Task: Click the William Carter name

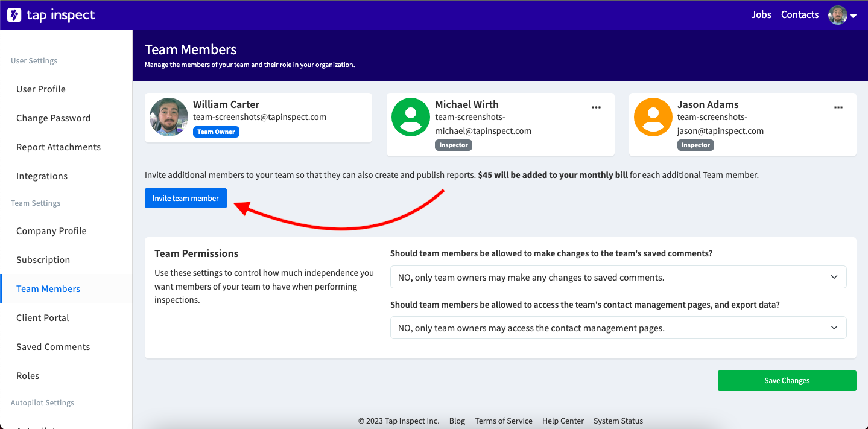Action: coord(226,104)
